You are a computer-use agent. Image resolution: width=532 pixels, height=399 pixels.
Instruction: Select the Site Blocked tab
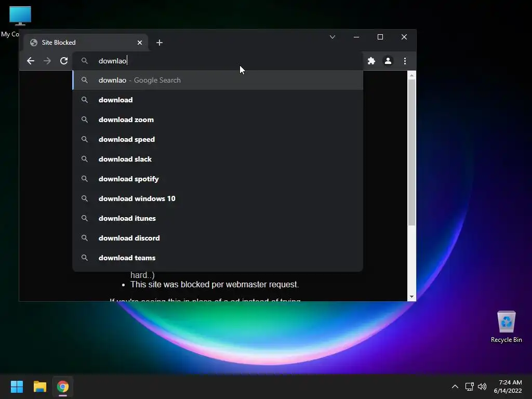click(x=86, y=43)
